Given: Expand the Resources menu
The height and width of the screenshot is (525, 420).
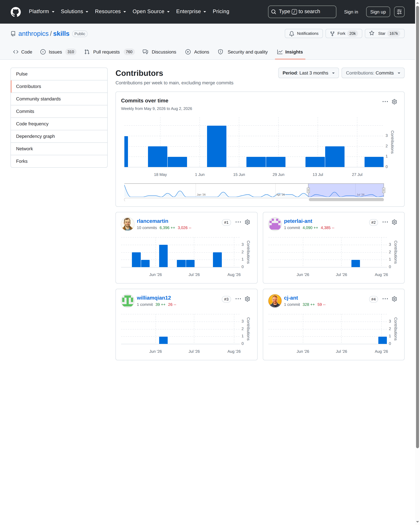Looking at the screenshot, I should [110, 11].
